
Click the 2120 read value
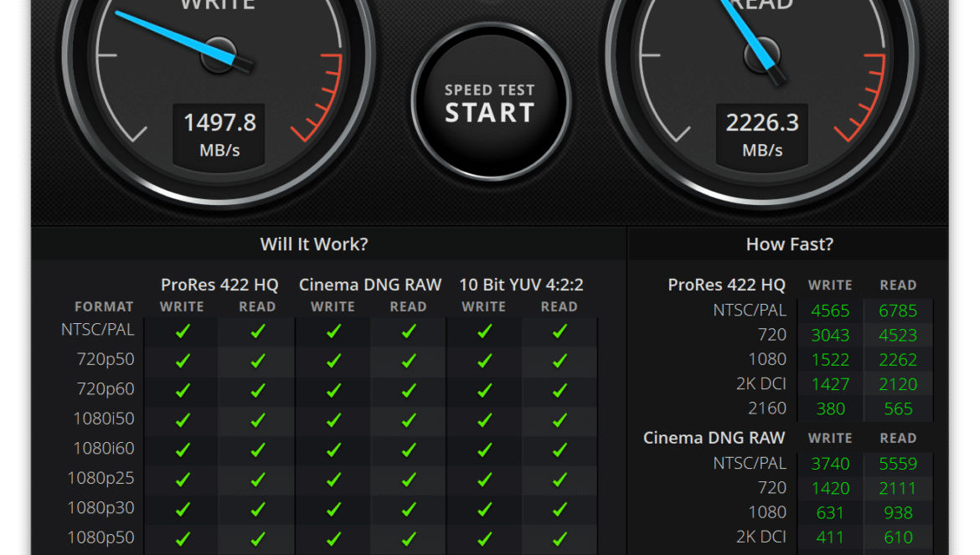898,384
